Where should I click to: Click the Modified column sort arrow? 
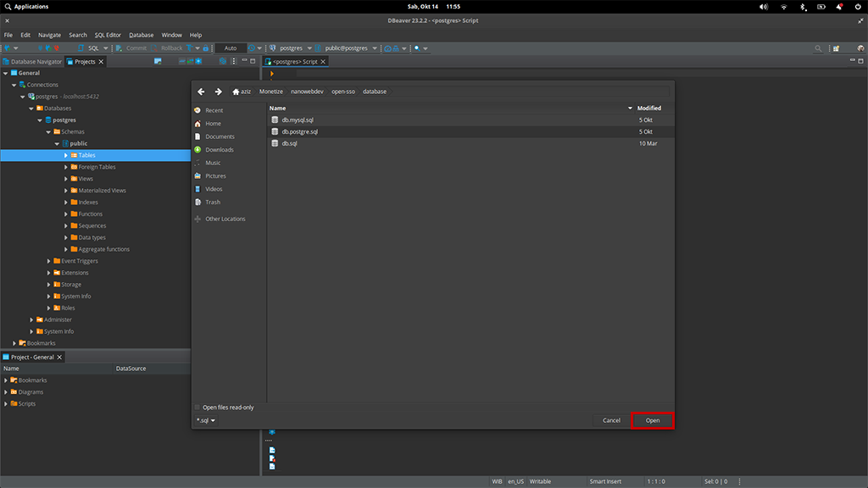click(x=630, y=108)
